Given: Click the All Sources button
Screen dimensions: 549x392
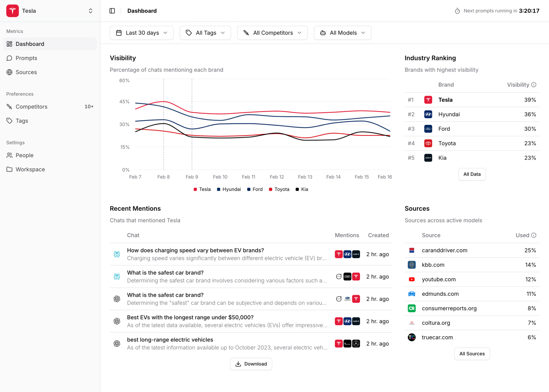Looking at the screenshot, I should click(472, 354).
